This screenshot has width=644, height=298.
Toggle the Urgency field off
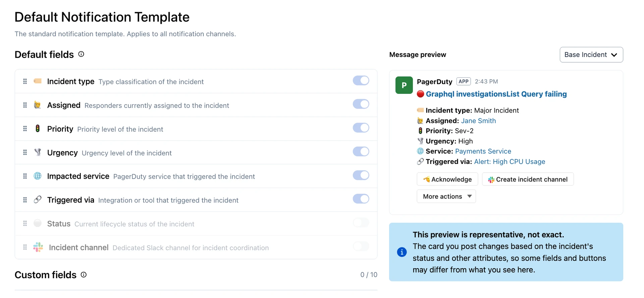pos(361,152)
